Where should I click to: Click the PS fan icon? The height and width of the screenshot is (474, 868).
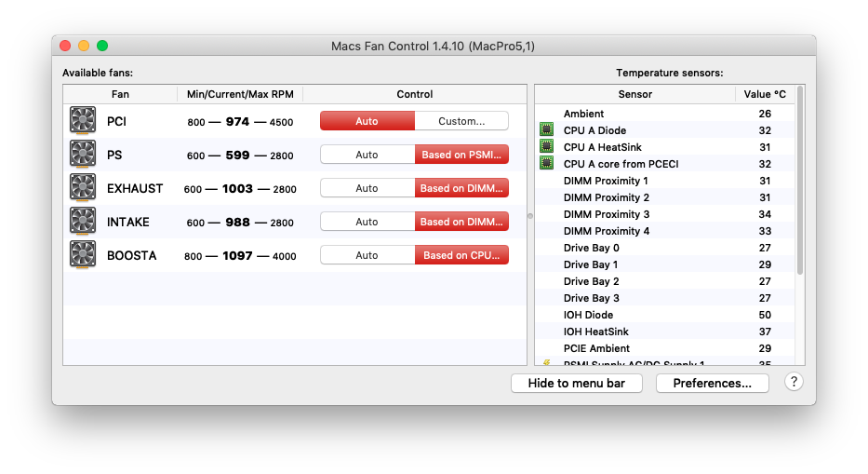[83, 154]
